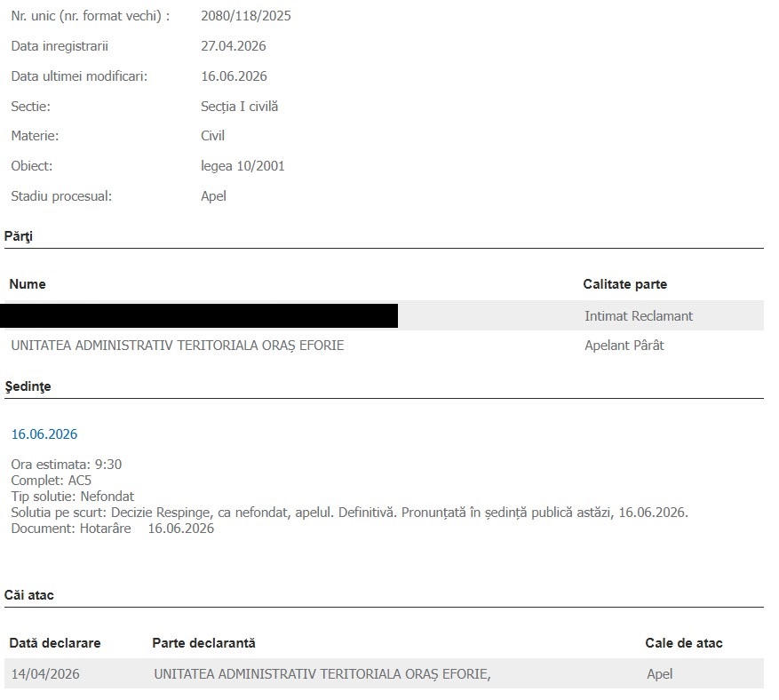This screenshot has height=700, width=779.
Task: Click the 'Dată declarare' column header
Action: 55,643
